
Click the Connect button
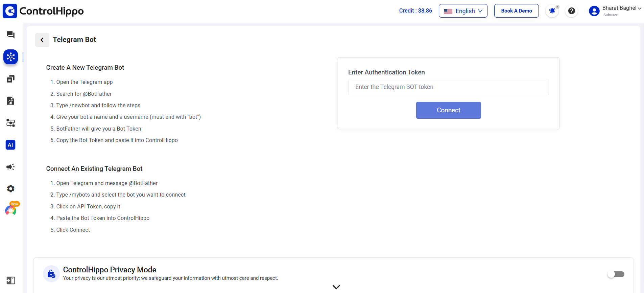point(448,110)
